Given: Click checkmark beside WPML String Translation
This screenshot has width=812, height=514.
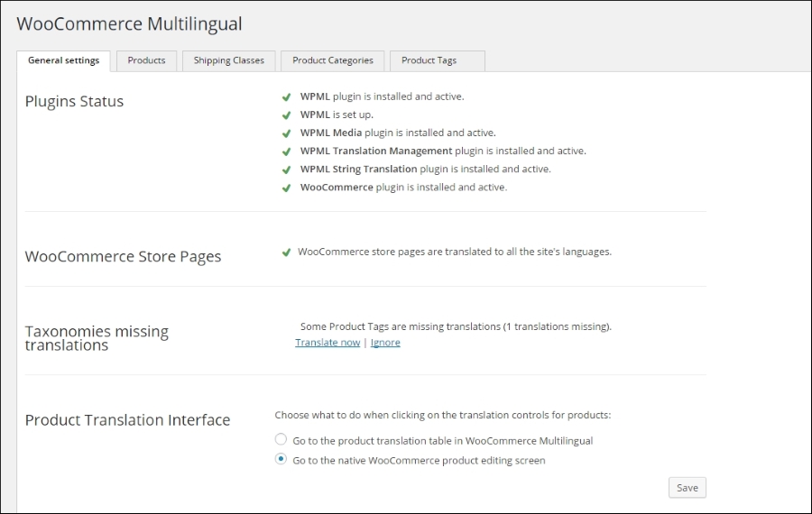Looking at the screenshot, I should click(x=286, y=170).
